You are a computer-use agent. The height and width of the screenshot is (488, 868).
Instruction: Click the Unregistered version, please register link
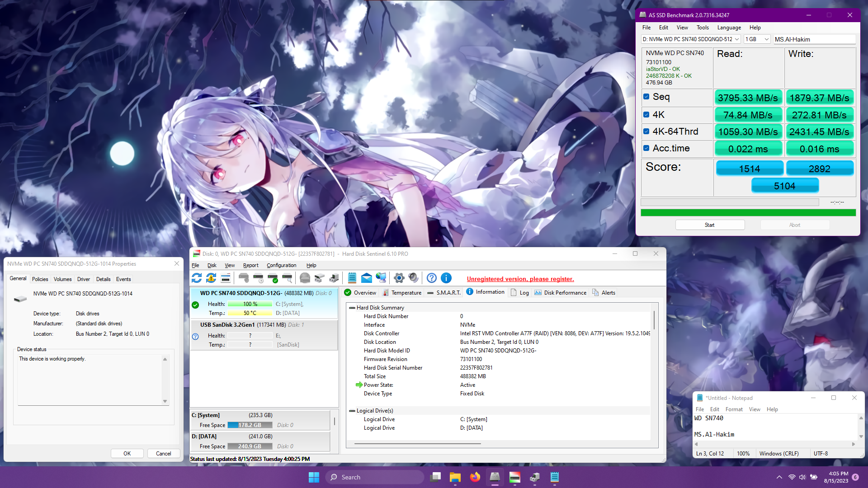(520, 279)
